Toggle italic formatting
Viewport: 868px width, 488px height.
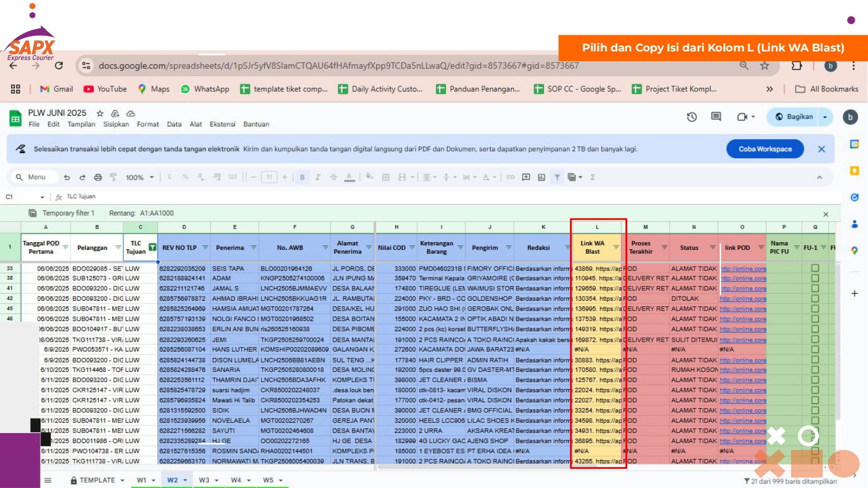pyautogui.click(x=318, y=178)
